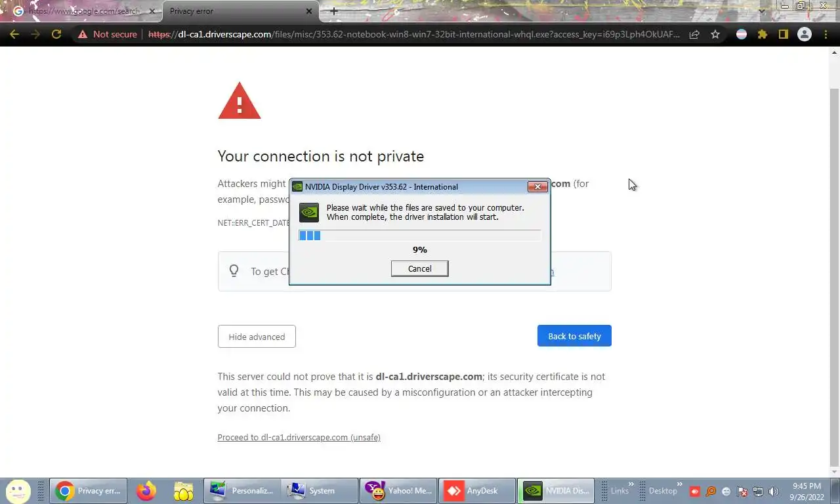Switch to NVIDIA Display taskbar item
The image size is (840, 504).
(556, 491)
